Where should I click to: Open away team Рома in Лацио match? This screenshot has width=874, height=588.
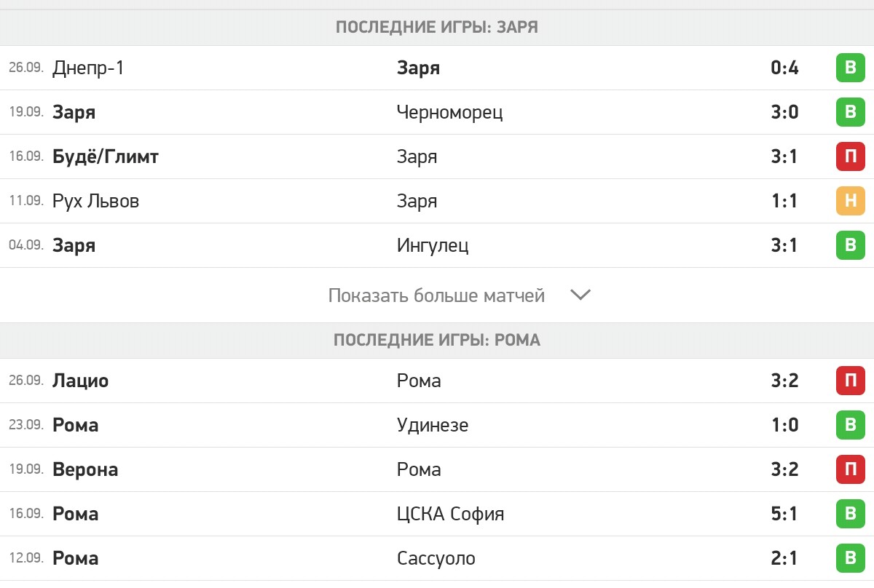419,381
